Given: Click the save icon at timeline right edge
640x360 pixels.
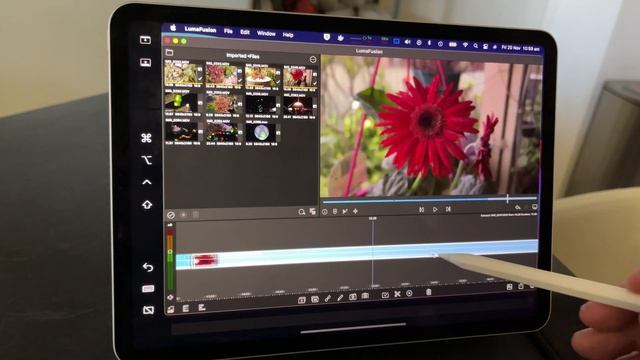Looking at the screenshot, I should pos(509,287).
